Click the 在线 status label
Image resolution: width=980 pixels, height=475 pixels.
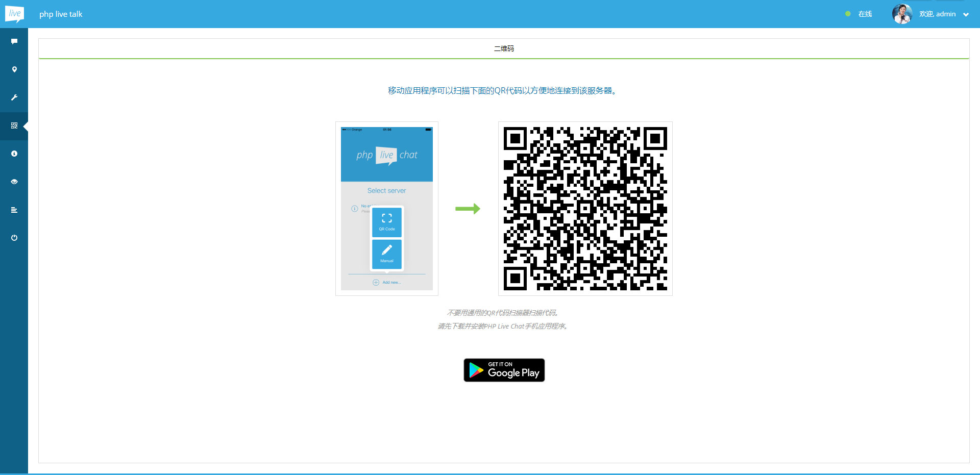[x=865, y=14]
